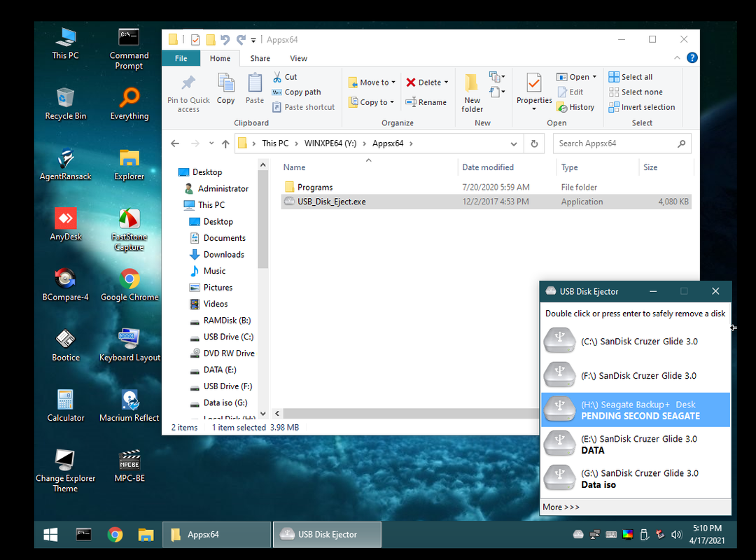This screenshot has height=560, width=756.
Task: Create a New folder from the ribbon
Action: click(x=472, y=93)
